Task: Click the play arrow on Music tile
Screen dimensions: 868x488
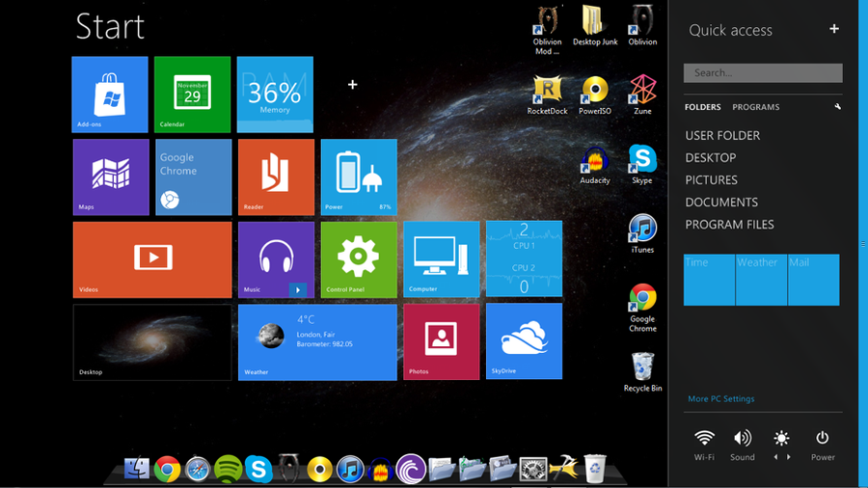Action: pyautogui.click(x=298, y=289)
